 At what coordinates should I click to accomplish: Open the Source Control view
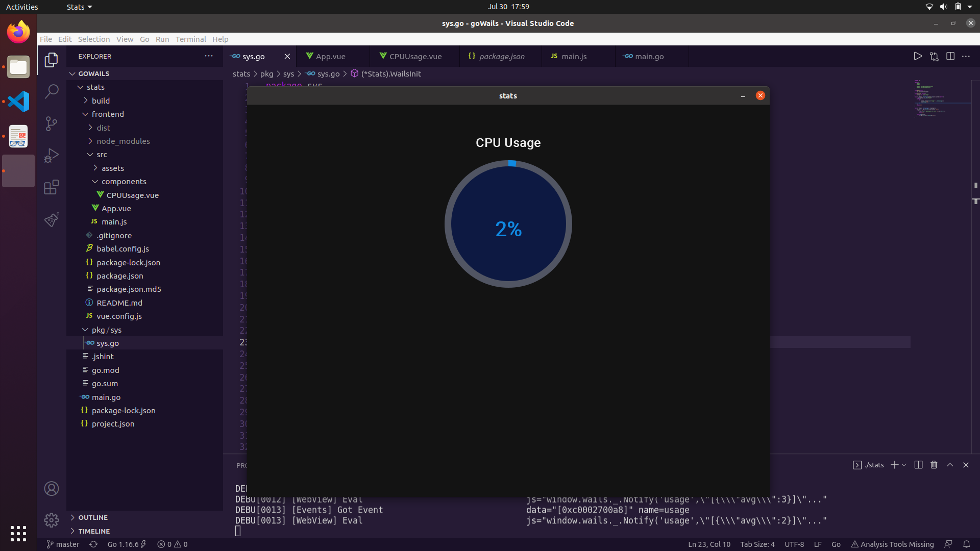52,123
